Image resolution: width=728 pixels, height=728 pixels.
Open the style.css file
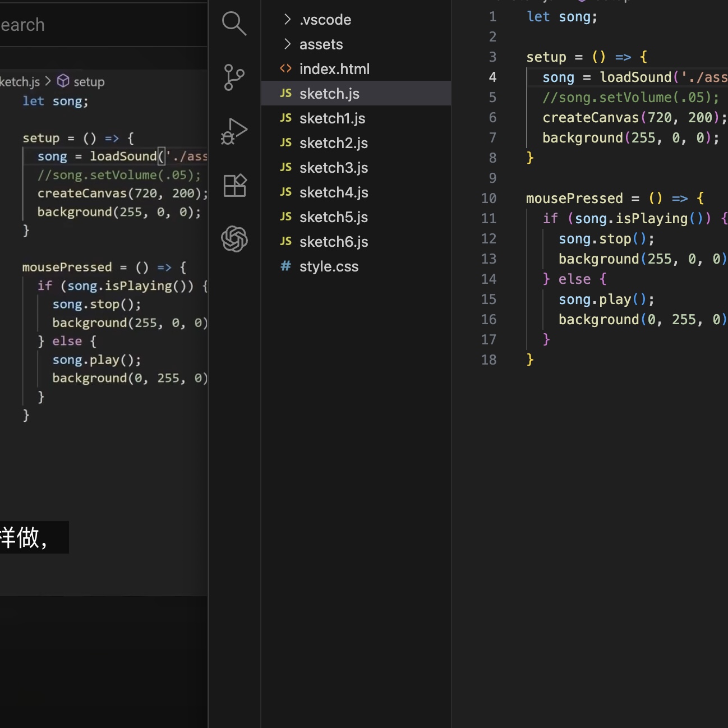coord(329,266)
